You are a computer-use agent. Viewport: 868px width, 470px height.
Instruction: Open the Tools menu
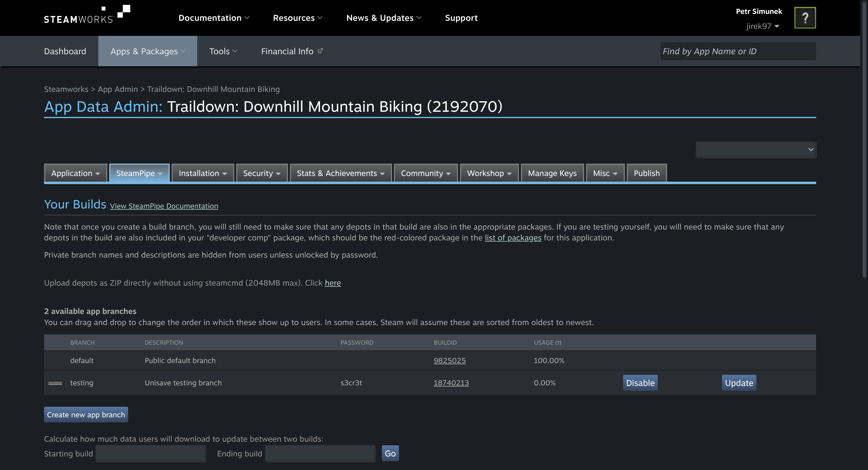(x=223, y=51)
